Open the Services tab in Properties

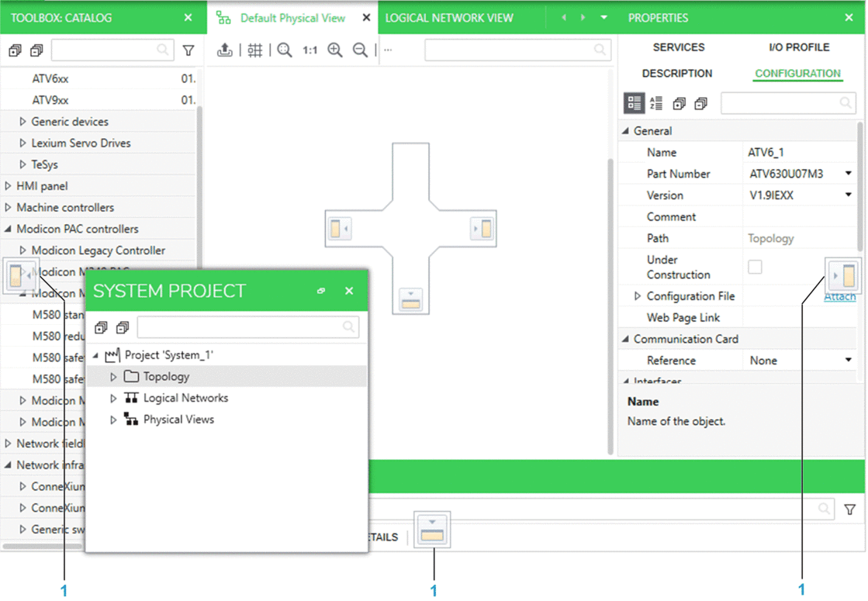(x=679, y=47)
